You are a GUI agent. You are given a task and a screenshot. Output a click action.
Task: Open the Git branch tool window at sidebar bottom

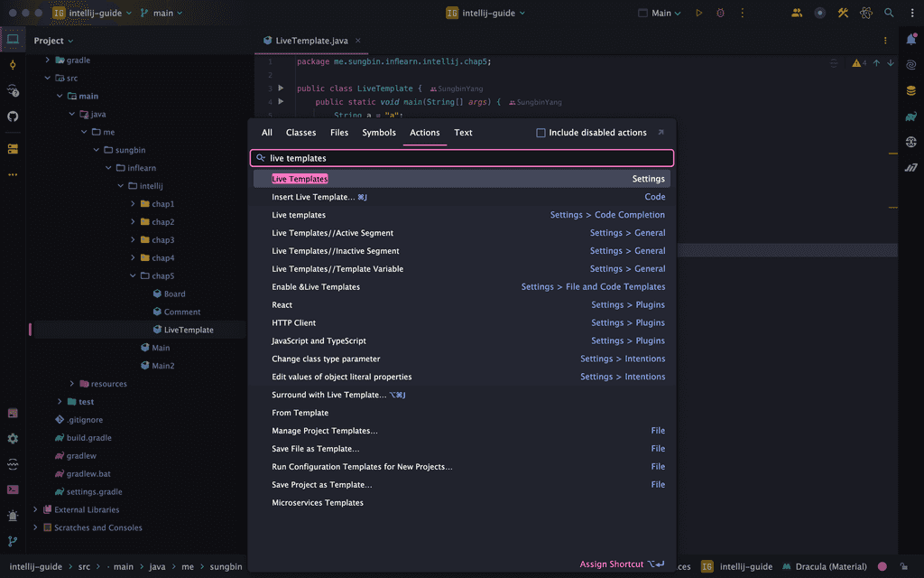(x=13, y=541)
